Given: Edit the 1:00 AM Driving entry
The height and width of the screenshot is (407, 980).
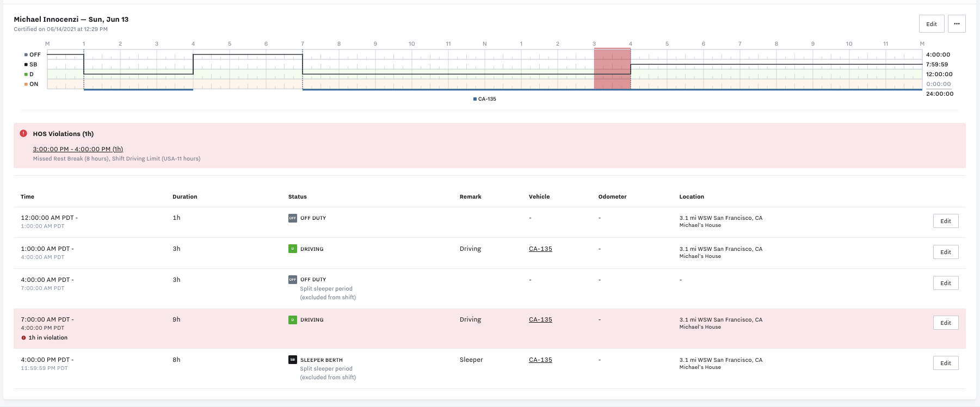Looking at the screenshot, I should (945, 252).
